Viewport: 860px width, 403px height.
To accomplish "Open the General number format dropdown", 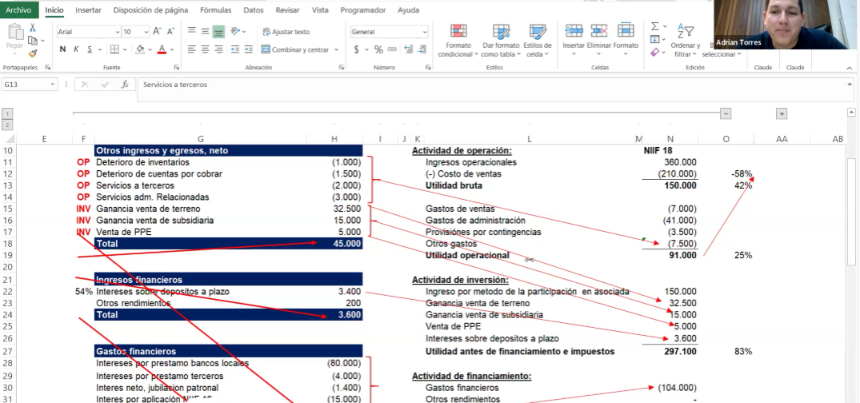I will tap(425, 32).
